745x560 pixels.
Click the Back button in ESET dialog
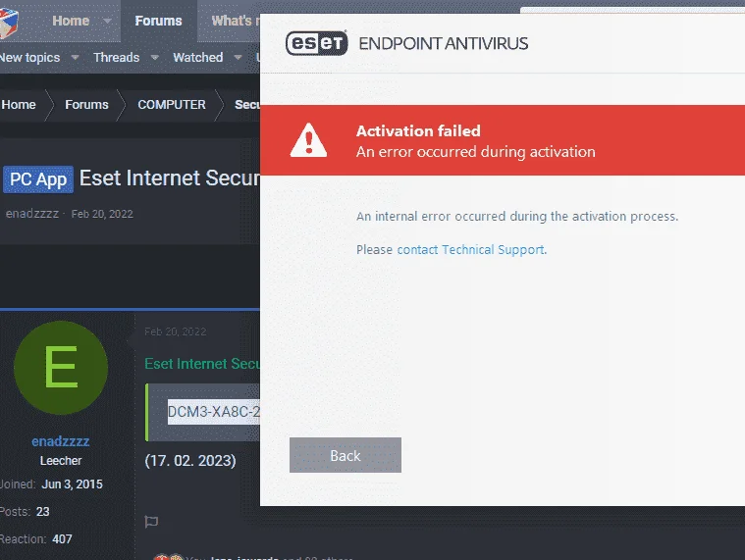pyautogui.click(x=346, y=455)
